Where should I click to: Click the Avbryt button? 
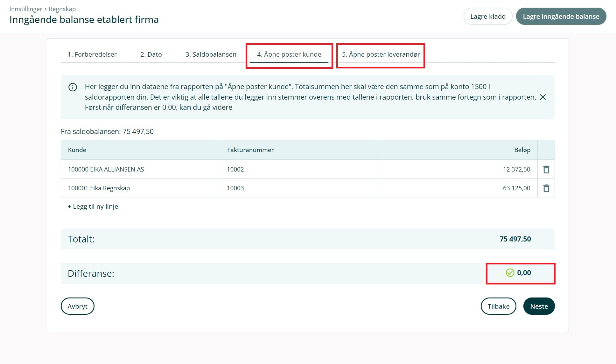(x=77, y=306)
